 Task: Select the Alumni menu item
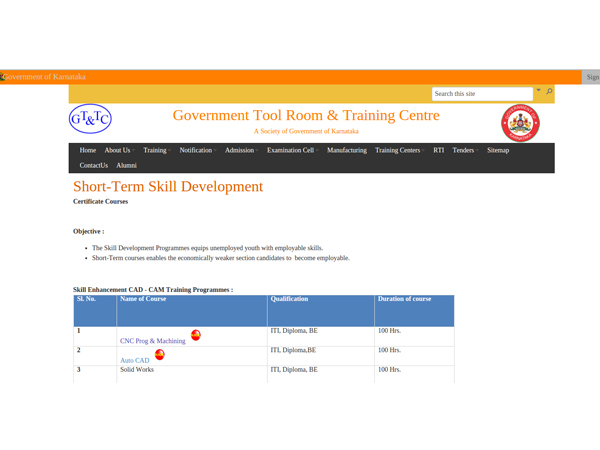(126, 164)
